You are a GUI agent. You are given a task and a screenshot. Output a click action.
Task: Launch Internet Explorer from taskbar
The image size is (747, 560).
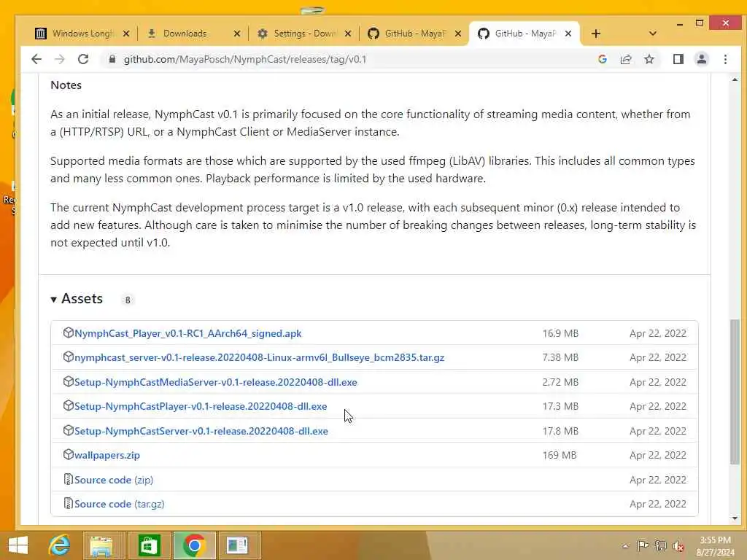pos(60,545)
